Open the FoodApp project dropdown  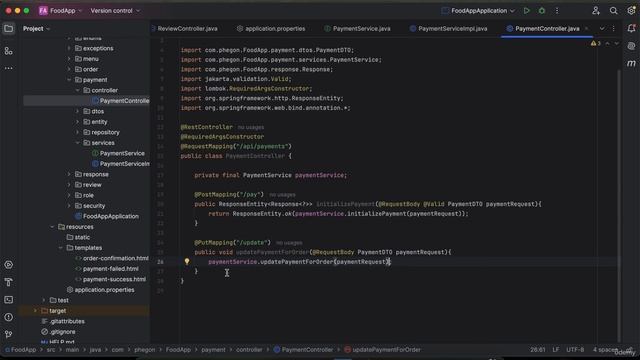60,11
